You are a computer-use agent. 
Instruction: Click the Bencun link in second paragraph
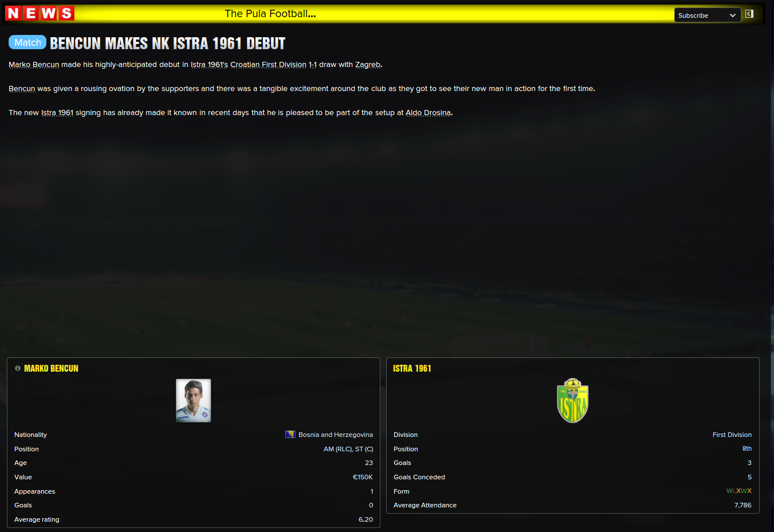tap(22, 89)
